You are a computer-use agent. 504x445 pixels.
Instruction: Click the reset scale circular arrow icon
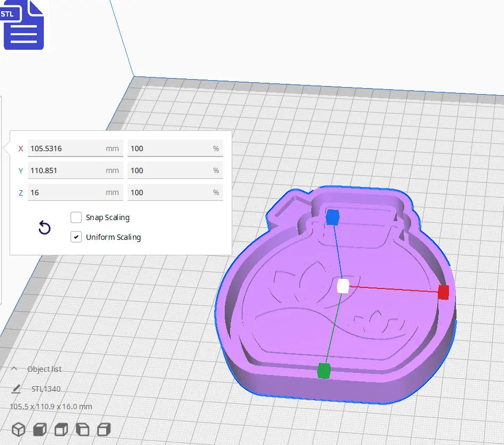44,228
